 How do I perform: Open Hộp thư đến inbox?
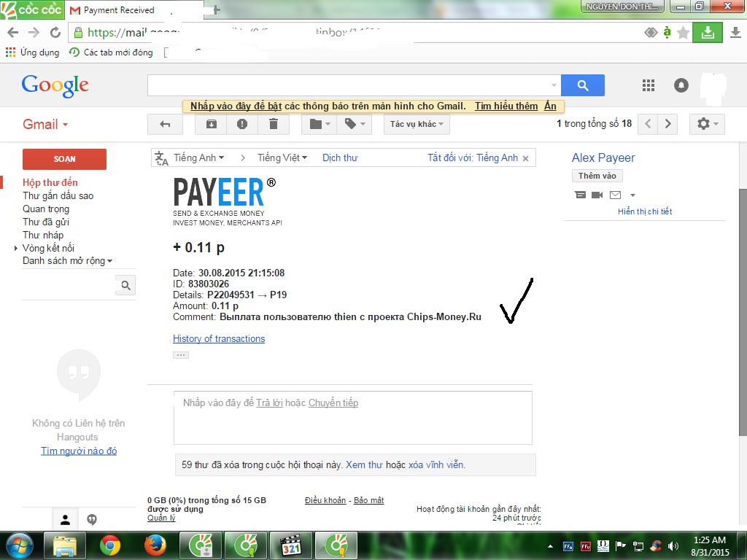50,182
